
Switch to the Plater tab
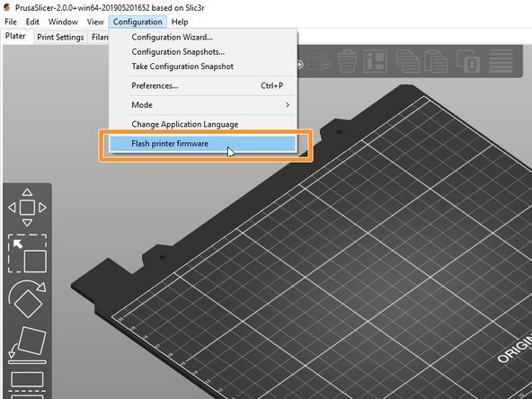pos(15,36)
